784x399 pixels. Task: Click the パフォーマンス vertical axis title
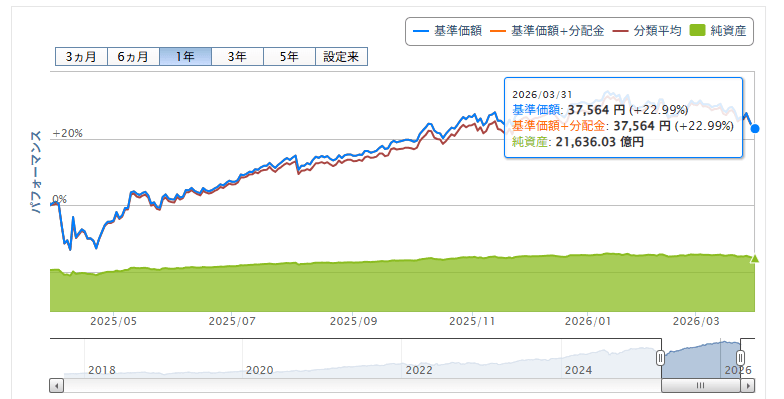pos(36,172)
